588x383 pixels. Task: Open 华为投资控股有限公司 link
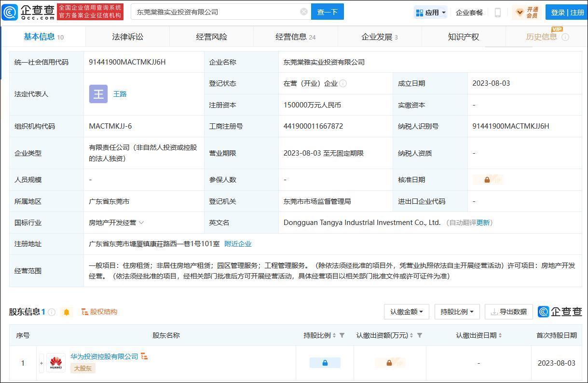(x=104, y=357)
